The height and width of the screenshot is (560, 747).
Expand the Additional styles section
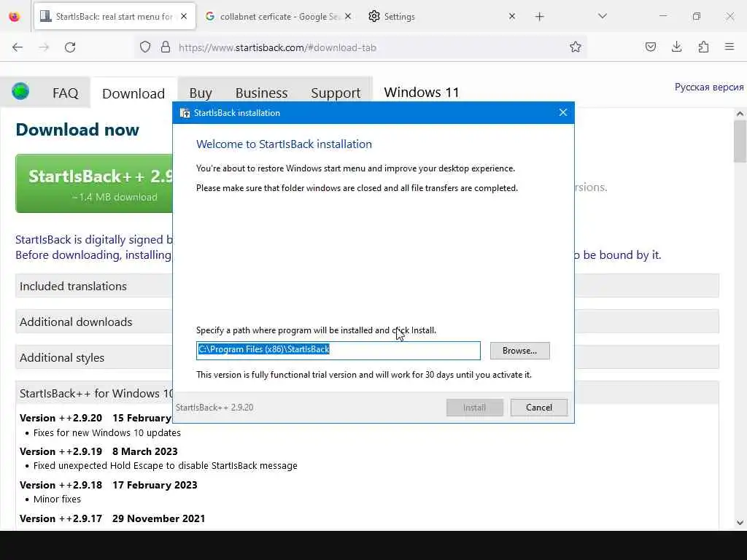pos(94,357)
